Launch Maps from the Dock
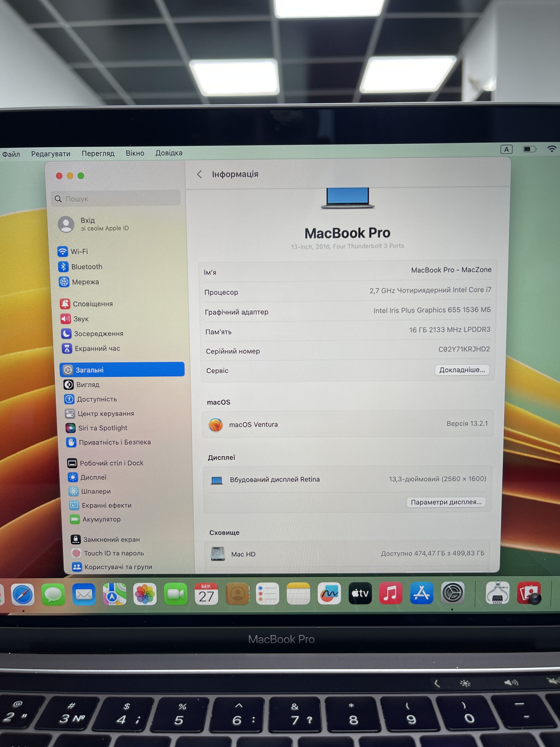560x747 pixels. [114, 594]
